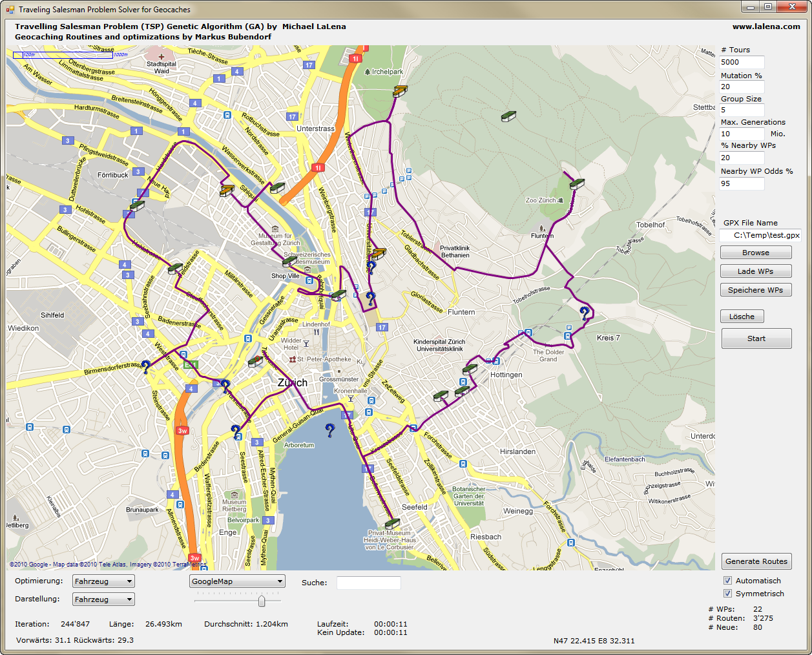Viewport: 812px width, 655px height.
Task: Click the St. Peter-Apotheke marker icon
Action: tap(293, 359)
